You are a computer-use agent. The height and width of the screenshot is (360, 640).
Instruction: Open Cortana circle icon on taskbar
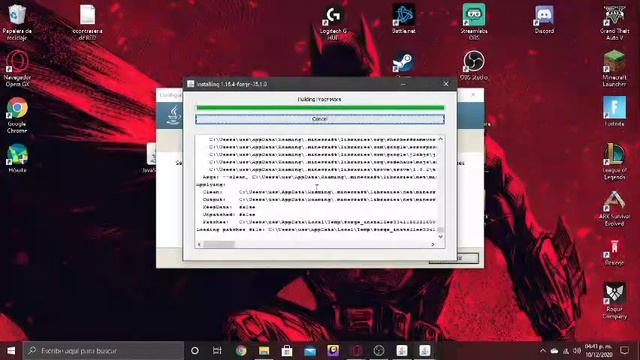pyautogui.click(x=195, y=351)
